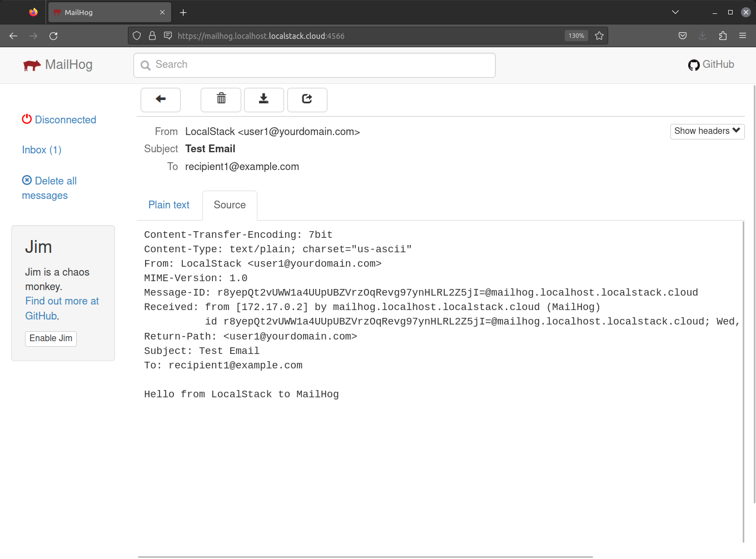Image resolution: width=756 pixels, height=559 pixels.
Task: Maximize the Firefox window
Action: pyautogui.click(x=730, y=12)
